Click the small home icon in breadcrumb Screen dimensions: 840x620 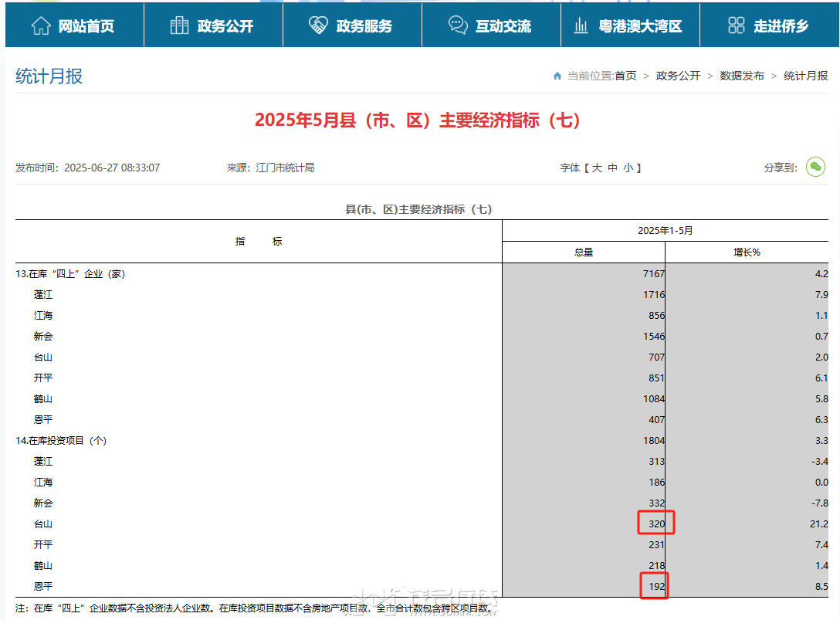click(x=557, y=76)
